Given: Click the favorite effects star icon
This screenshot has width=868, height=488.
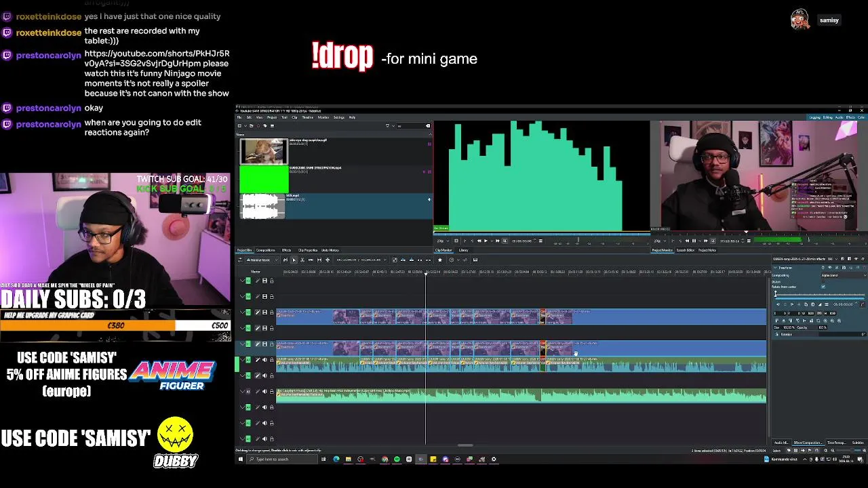Looking at the screenshot, I should [439, 260].
